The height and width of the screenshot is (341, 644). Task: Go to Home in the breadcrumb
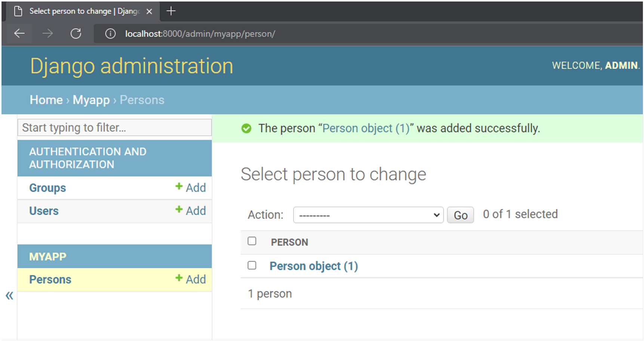(46, 100)
